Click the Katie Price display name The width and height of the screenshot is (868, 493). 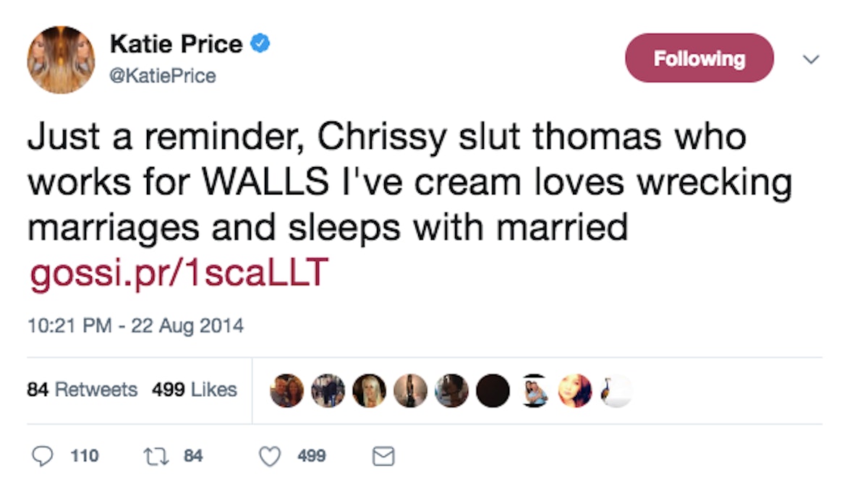click(x=176, y=45)
